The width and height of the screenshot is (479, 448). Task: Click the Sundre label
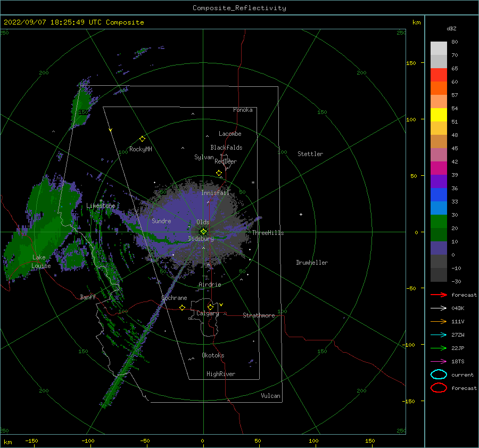(x=161, y=221)
